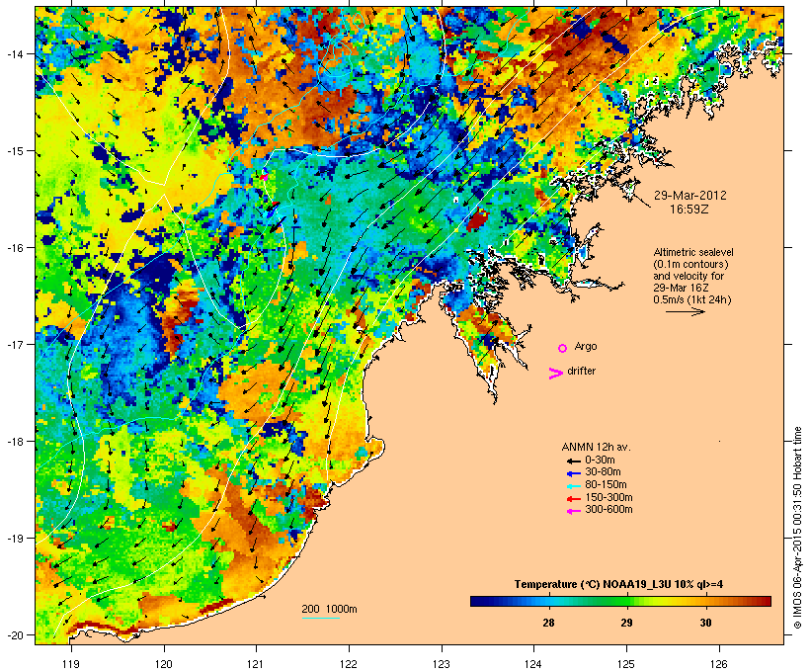Click the longitude axis label 126

click(x=719, y=664)
